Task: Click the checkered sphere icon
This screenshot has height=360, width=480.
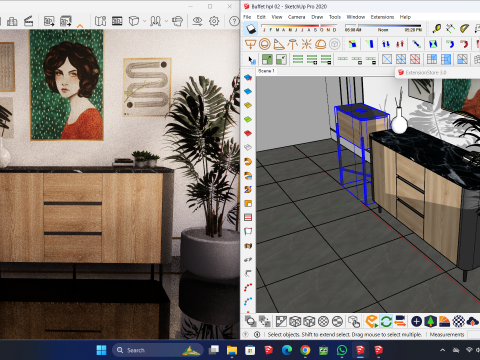Action: (x=459, y=321)
